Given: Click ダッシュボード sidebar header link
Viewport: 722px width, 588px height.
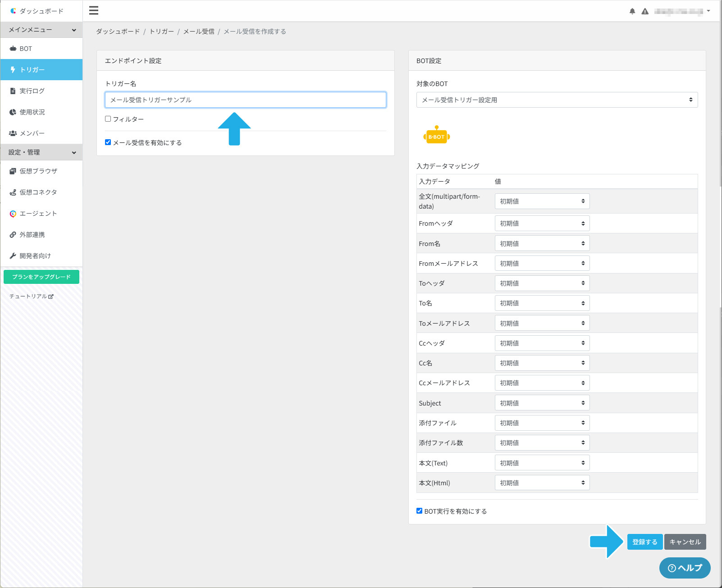Looking at the screenshot, I should tap(41, 11).
